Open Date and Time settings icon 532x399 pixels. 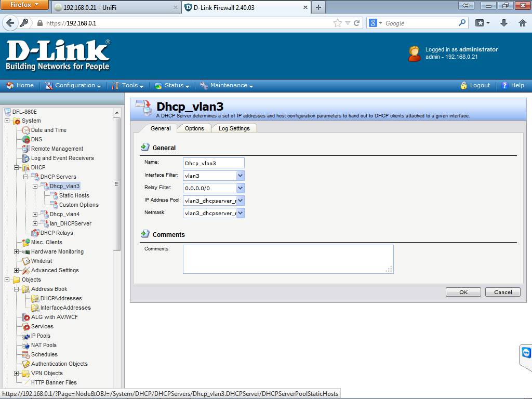point(26,130)
